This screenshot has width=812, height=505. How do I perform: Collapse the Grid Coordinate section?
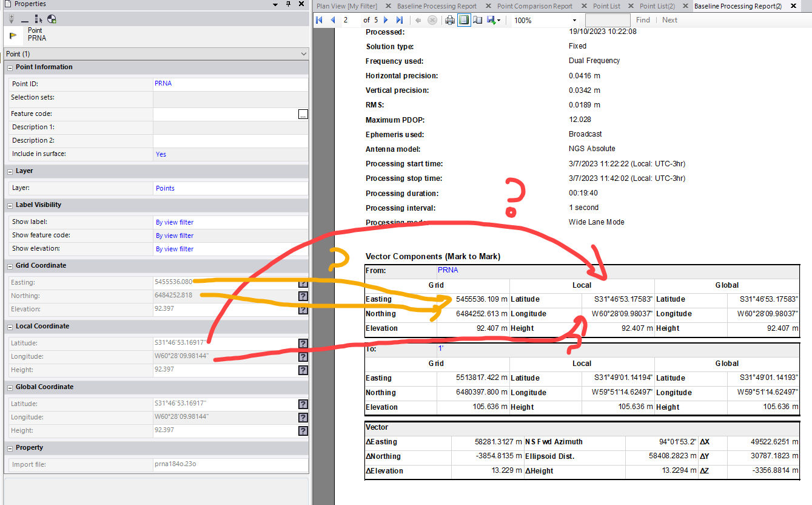pyautogui.click(x=10, y=266)
